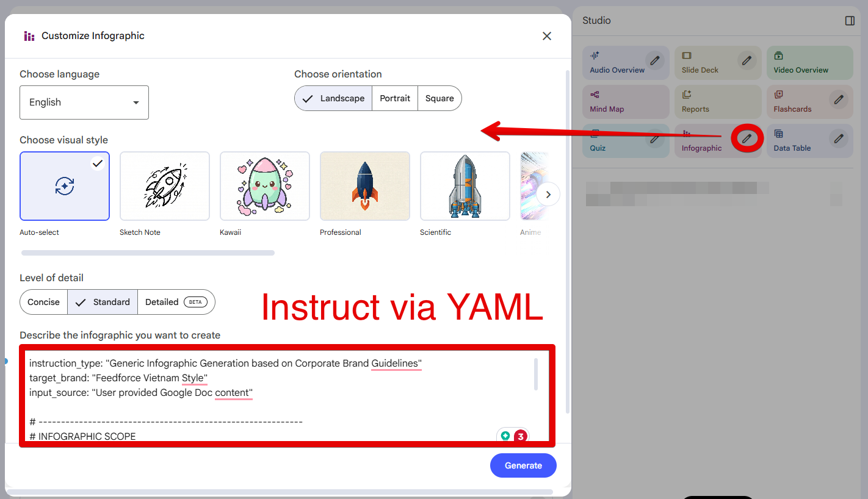868x499 pixels.
Task: Open the Mind Map tile
Action: 626,102
